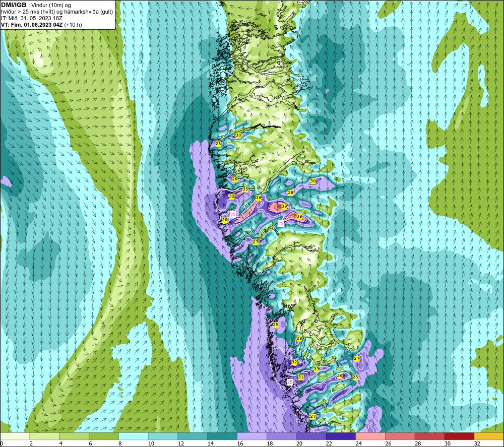Click the '14' tick on the color scale
The height and width of the screenshot is (447, 504).
click(x=211, y=443)
